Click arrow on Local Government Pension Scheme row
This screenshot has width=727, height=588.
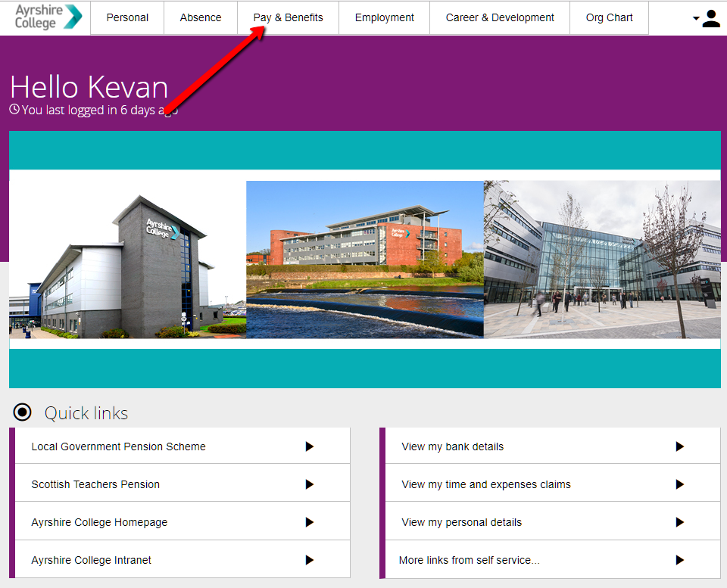coord(309,446)
